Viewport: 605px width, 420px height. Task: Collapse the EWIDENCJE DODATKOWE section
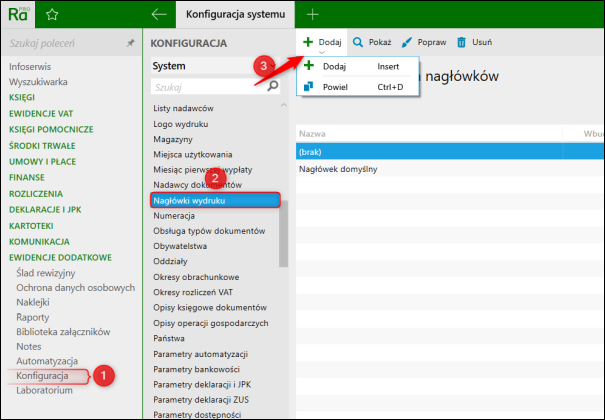tap(60, 258)
